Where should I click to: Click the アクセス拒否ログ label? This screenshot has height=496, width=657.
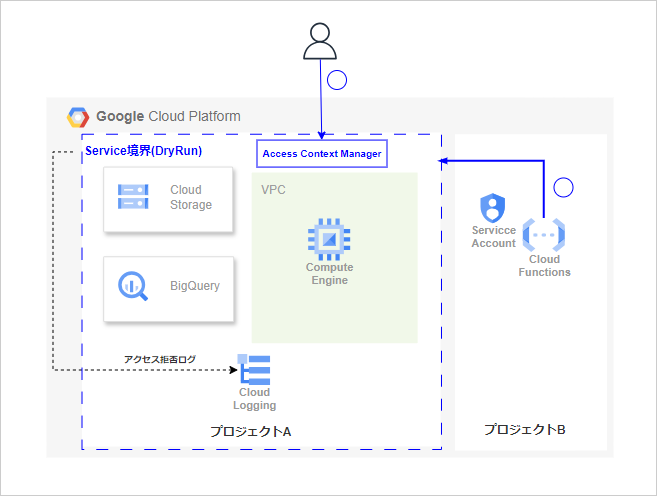(x=160, y=359)
